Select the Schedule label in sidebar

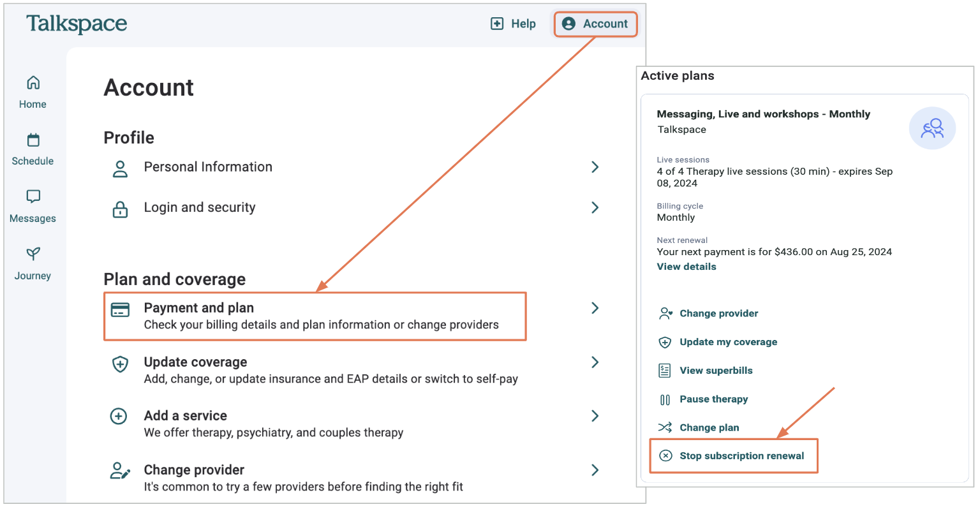(33, 161)
